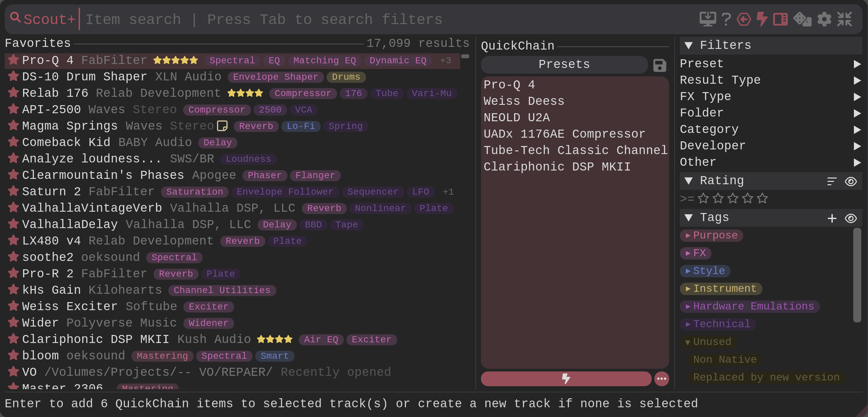868x417 pixels.
Task: Toggle Rating section eye visibility icon
Action: pyautogui.click(x=851, y=182)
